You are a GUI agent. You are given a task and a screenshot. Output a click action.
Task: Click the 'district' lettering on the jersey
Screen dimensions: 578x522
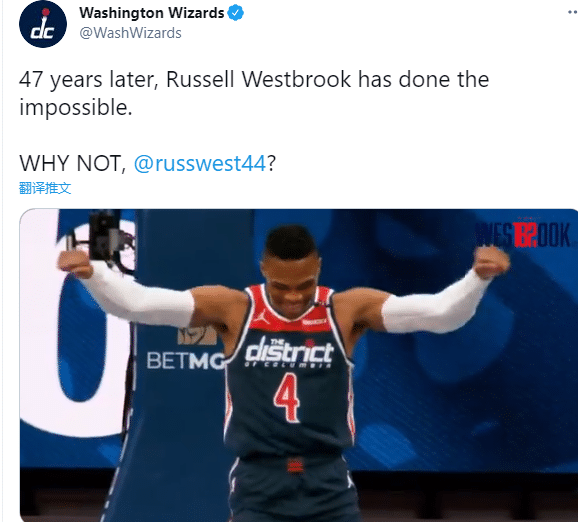coord(289,350)
